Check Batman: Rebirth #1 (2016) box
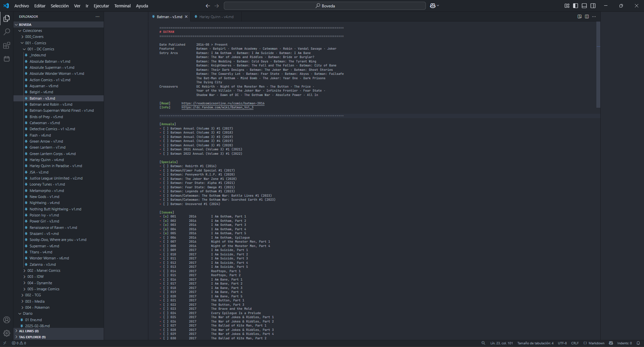Viewport: 644px width, 347px height. 166,166
